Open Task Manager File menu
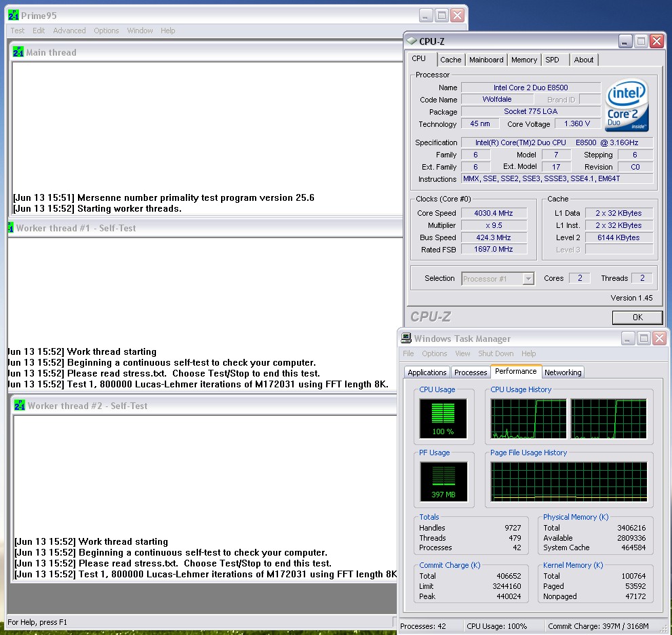Viewport: 672px width, 635px height. pos(408,353)
